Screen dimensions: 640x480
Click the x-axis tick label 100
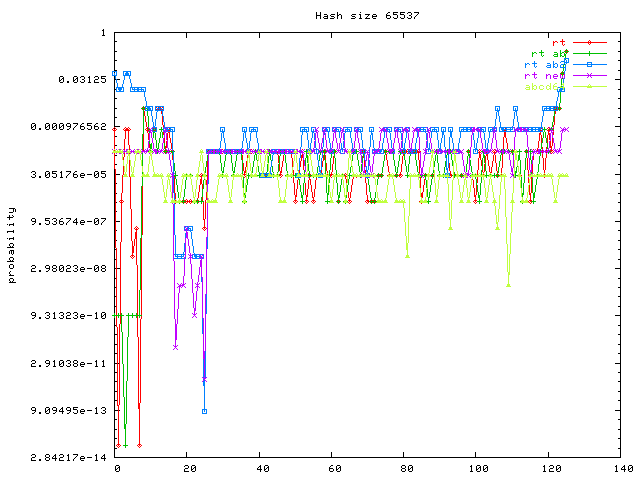coord(477,469)
